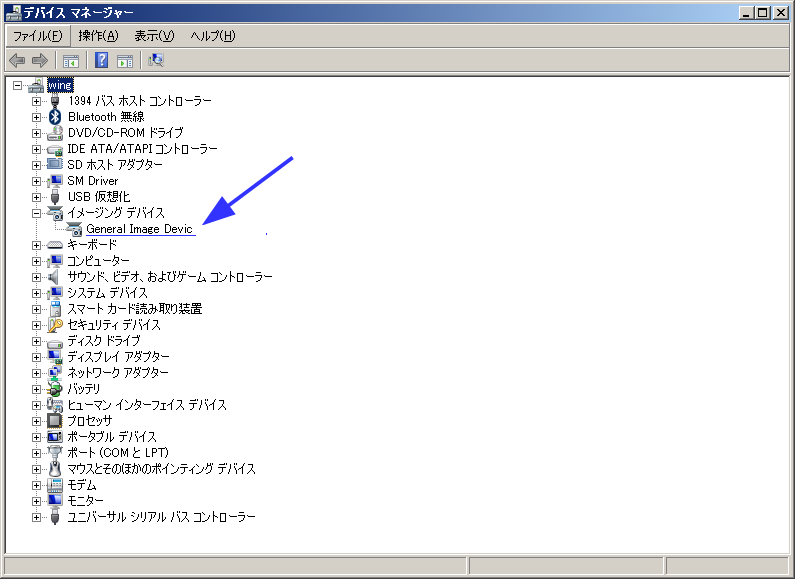Viewport: 795px width, 579px height.
Task: Expand the モニター node
Action: 36,501
